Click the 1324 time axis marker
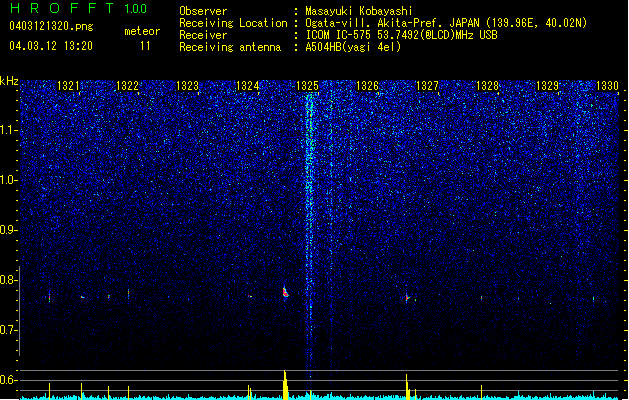Image resolution: width=629 pixels, height=400 pixels. [248, 85]
